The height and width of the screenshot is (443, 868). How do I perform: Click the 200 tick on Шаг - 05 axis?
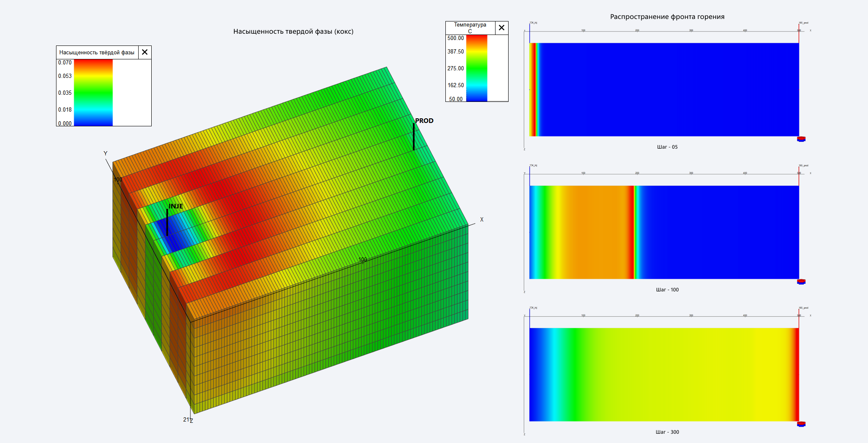[x=637, y=30]
